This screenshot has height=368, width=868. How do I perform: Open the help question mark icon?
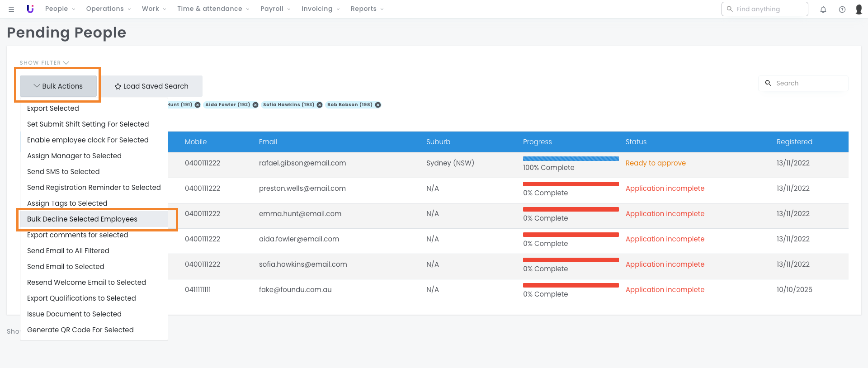842,9
